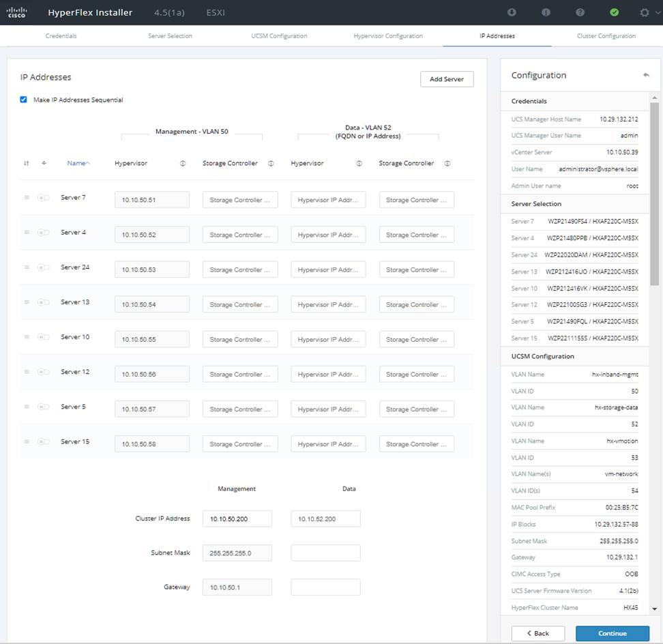Grab the drag handle for Server 13
This screenshot has height=644, width=663.
click(x=27, y=302)
